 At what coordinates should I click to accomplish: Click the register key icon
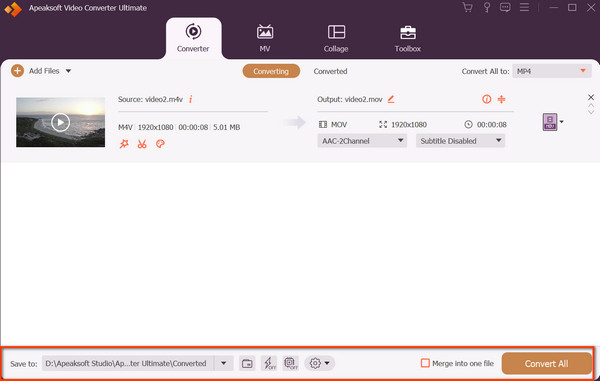(487, 7)
